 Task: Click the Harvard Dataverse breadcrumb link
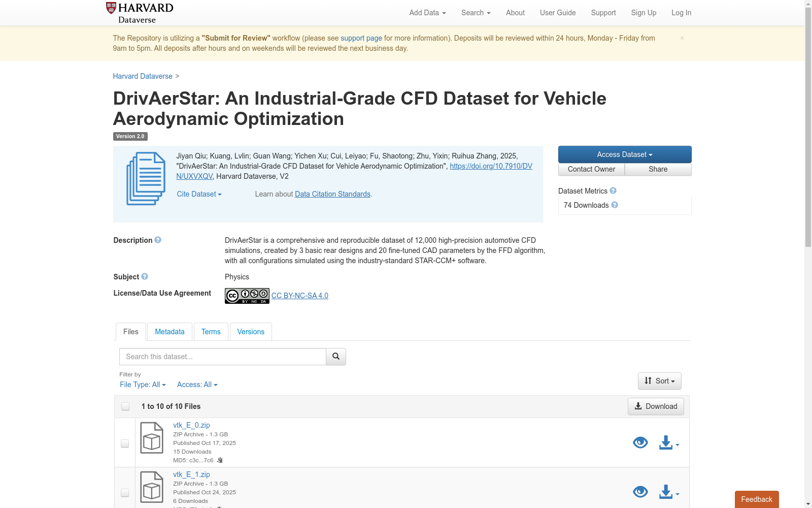(143, 76)
